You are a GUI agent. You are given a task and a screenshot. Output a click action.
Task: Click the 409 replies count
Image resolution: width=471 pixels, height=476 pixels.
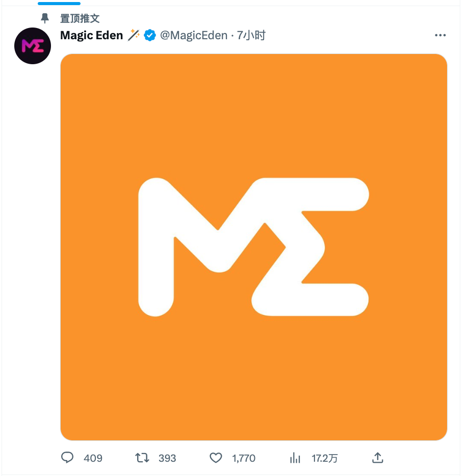93,458
